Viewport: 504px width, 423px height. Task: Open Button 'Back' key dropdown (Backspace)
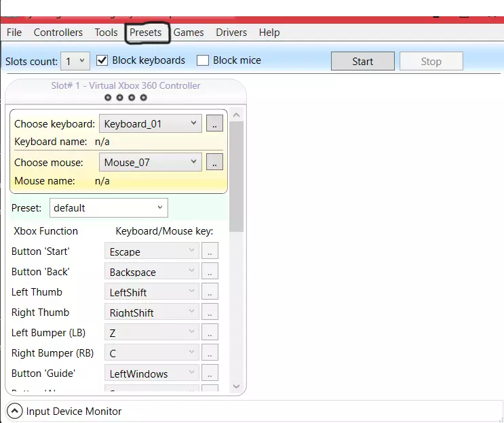152,271
